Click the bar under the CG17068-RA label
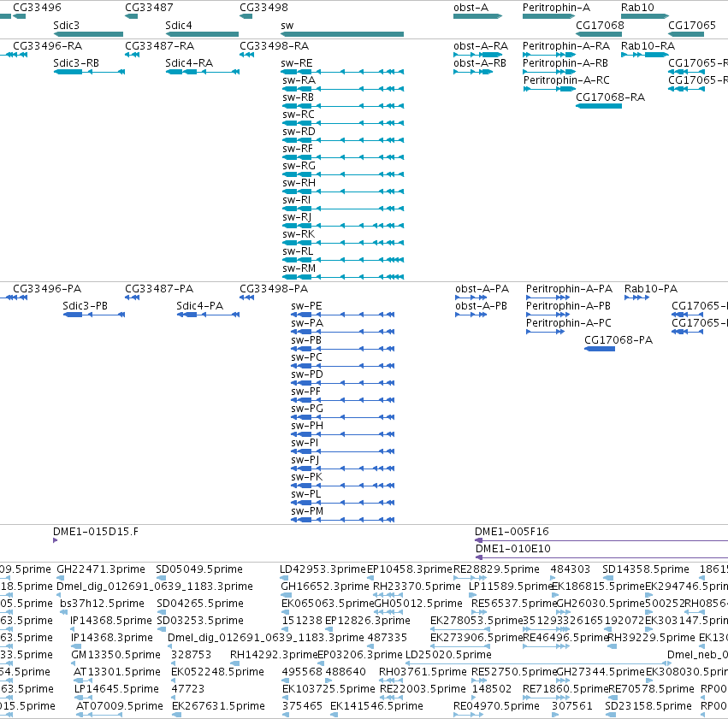728x719 pixels. coord(599,106)
